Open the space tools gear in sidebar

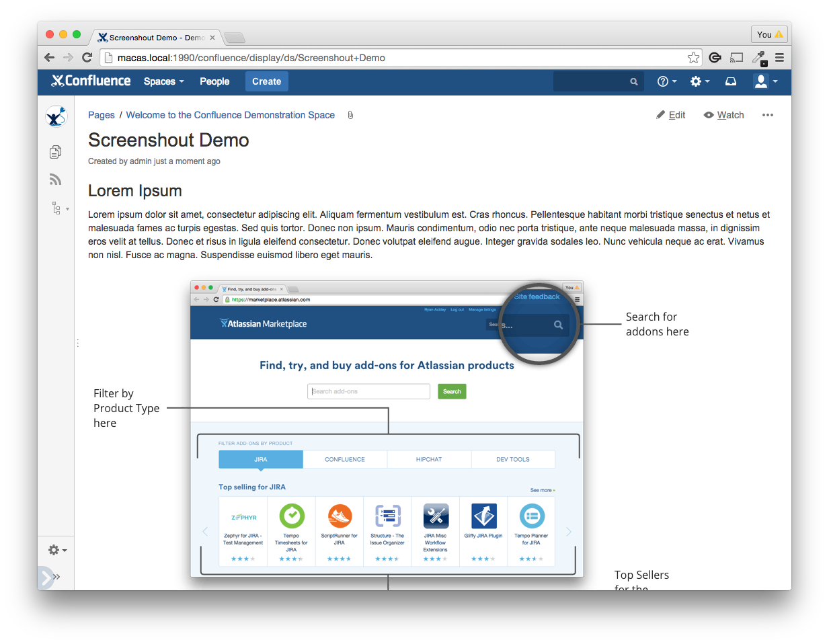[x=58, y=550]
